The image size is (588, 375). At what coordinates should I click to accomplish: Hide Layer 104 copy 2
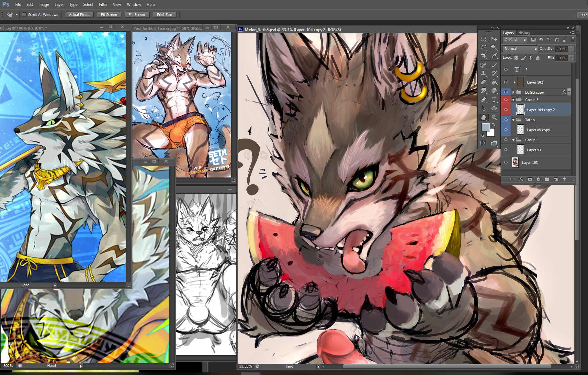tap(506, 110)
